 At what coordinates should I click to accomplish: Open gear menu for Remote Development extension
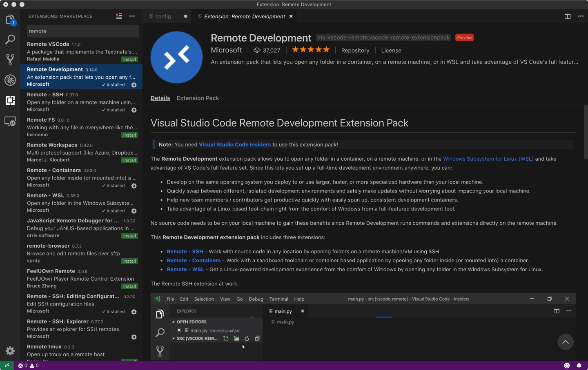pos(134,85)
